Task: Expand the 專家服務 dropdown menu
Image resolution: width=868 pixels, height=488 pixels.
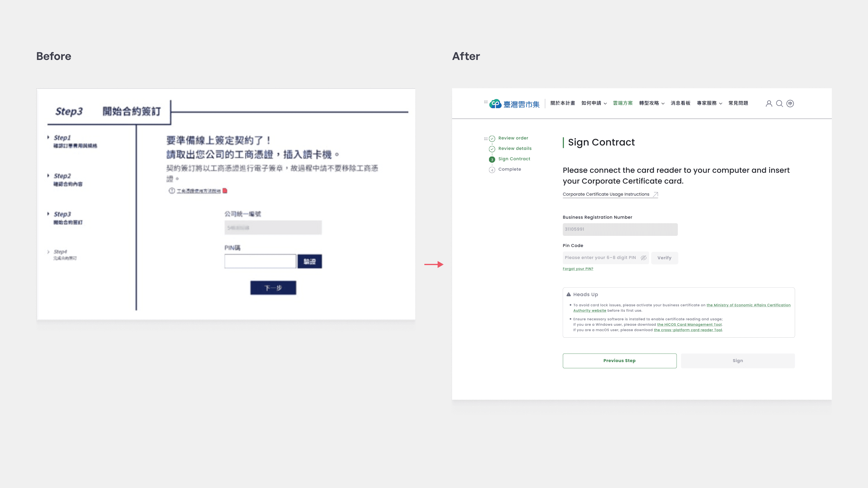Action: click(x=709, y=103)
